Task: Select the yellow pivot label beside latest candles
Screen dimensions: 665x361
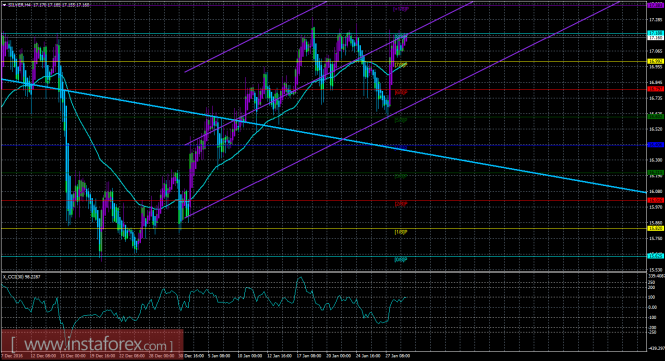Action: pyautogui.click(x=401, y=65)
